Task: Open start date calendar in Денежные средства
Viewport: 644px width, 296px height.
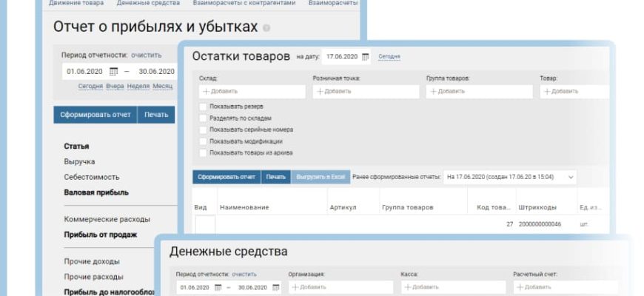Action: [218, 287]
